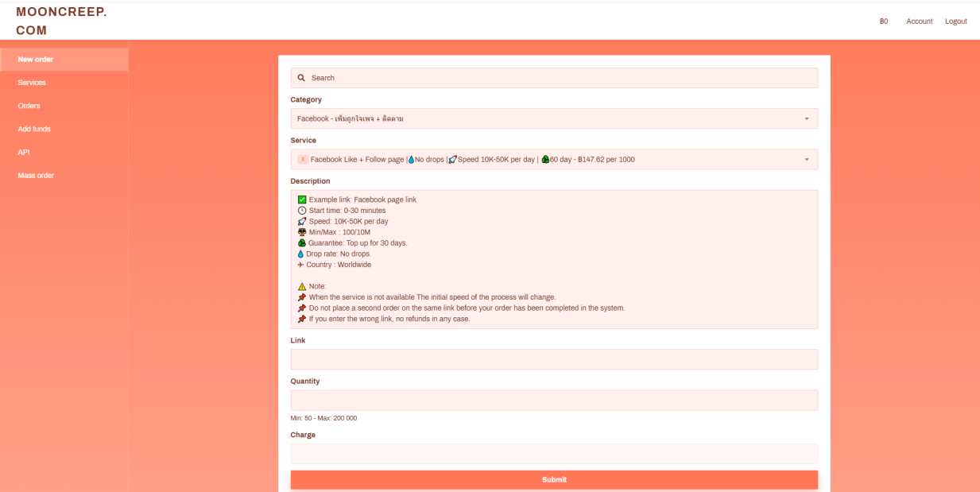Click the Service dropdown arrow

tap(806, 160)
